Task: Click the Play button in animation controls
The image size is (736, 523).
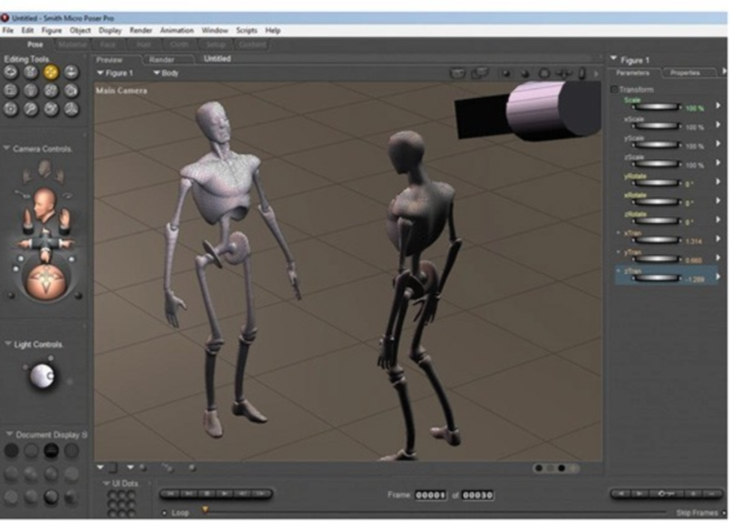Action: pyautogui.click(x=225, y=494)
